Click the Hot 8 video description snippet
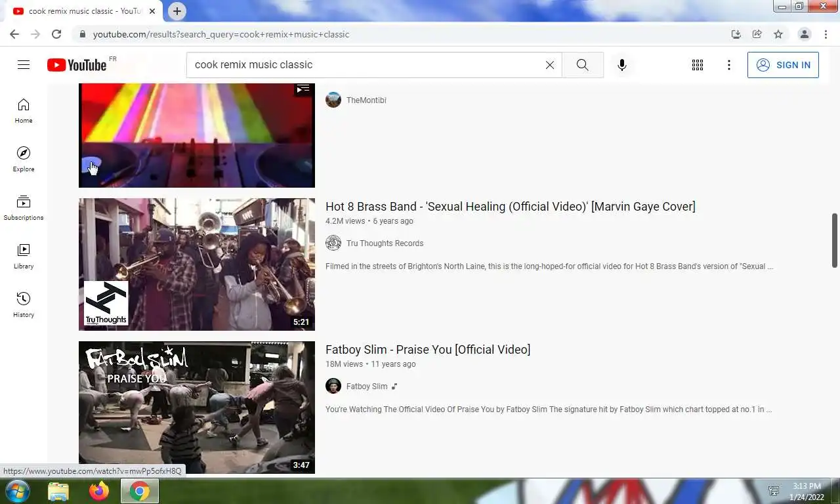 (549, 266)
